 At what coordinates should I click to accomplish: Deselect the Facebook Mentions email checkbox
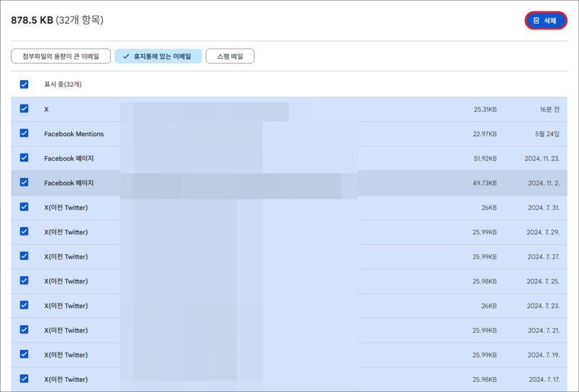[x=24, y=133]
